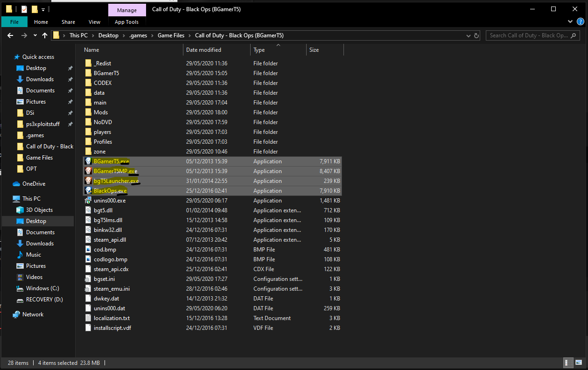Viewport: 588px width, 370px height.
Task: Click the unins000.exe uninstaller icon
Action: [88, 201]
